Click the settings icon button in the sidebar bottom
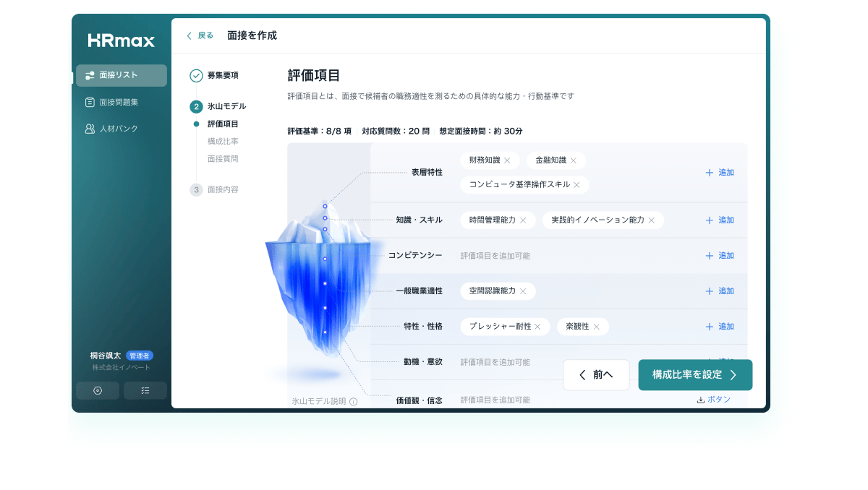This screenshot has height=490, width=868. coord(98,390)
